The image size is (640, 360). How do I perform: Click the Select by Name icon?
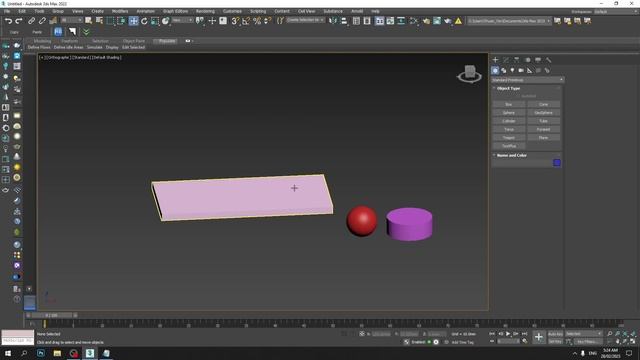99,21
